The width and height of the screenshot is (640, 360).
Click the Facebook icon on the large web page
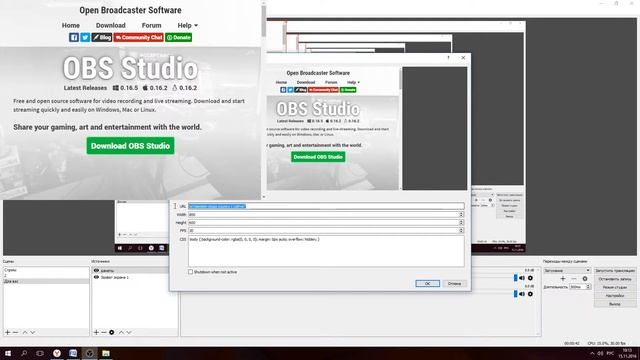coord(74,38)
